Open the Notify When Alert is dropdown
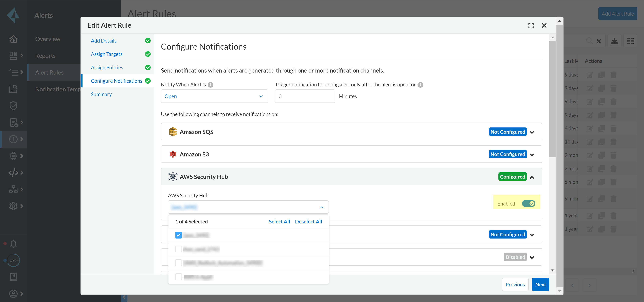Viewport: 644px width, 302px height. (x=214, y=96)
